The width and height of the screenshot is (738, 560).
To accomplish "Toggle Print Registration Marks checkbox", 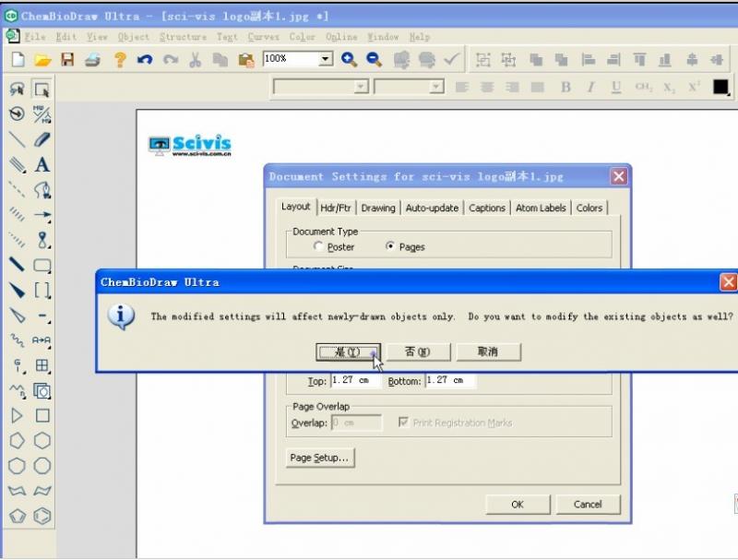I will pyautogui.click(x=403, y=423).
